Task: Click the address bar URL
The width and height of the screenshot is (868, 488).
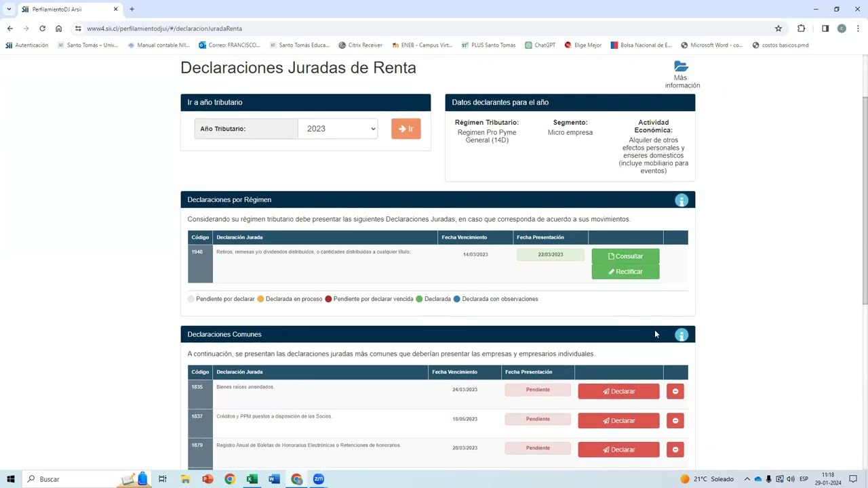Action: pos(164,28)
